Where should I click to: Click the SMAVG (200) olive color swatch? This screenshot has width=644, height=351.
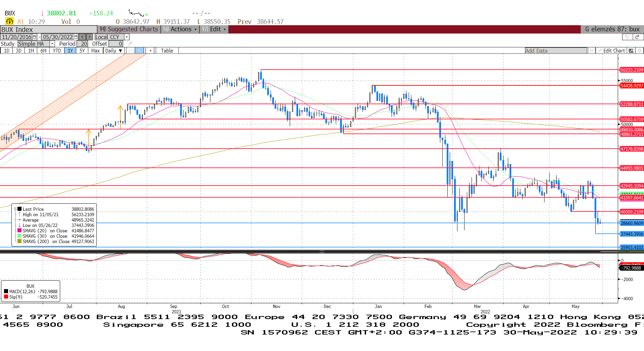19,241
